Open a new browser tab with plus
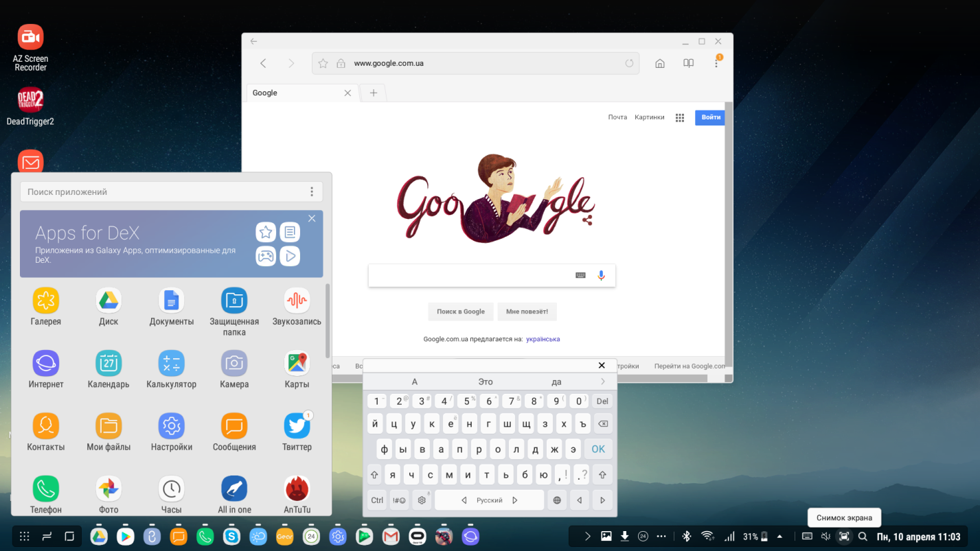Image resolution: width=980 pixels, height=551 pixels. point(374,93)
